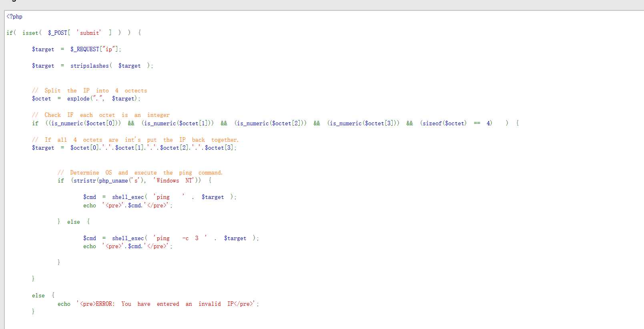Click the 'ERROR: You have entered an invalid IP' line
This screenshot has width=644, height=329.
point(158,304)
